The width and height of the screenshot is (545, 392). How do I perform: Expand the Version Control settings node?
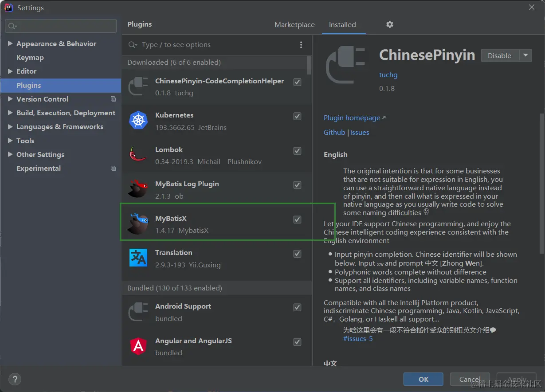click(x=10, y=99)
